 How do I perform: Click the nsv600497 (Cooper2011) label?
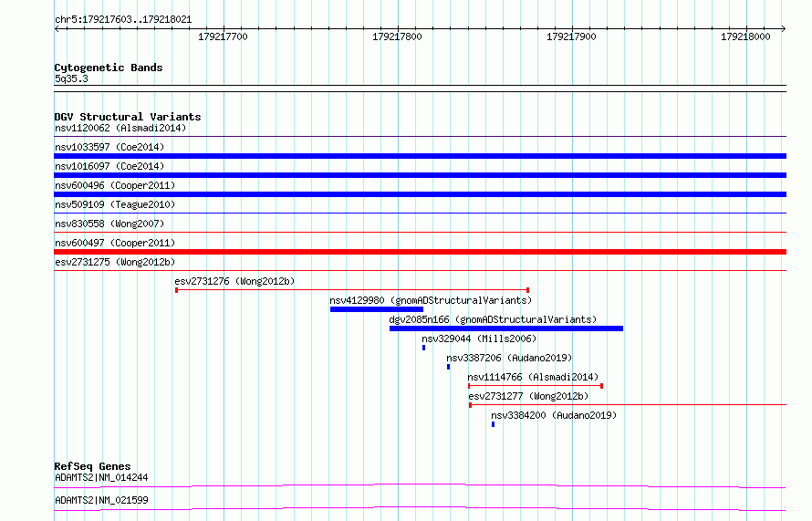(x=115, y=243)
